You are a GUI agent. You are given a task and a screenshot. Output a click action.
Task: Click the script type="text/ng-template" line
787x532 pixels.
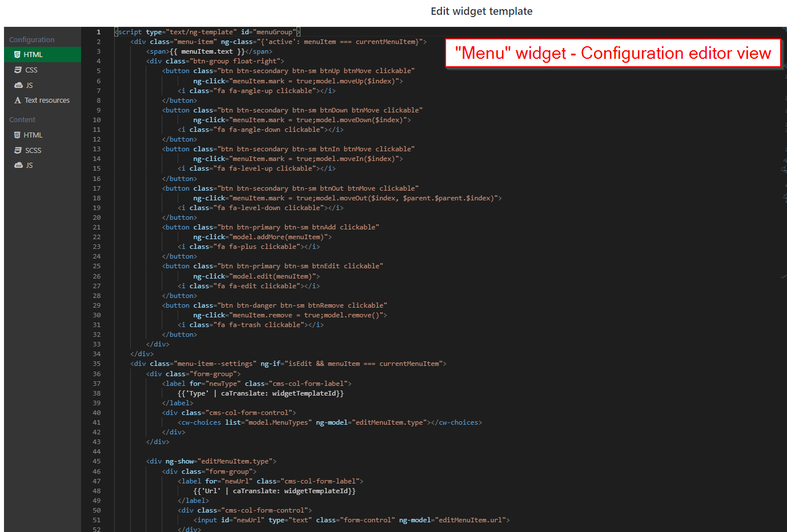click(x=207, y=32)
